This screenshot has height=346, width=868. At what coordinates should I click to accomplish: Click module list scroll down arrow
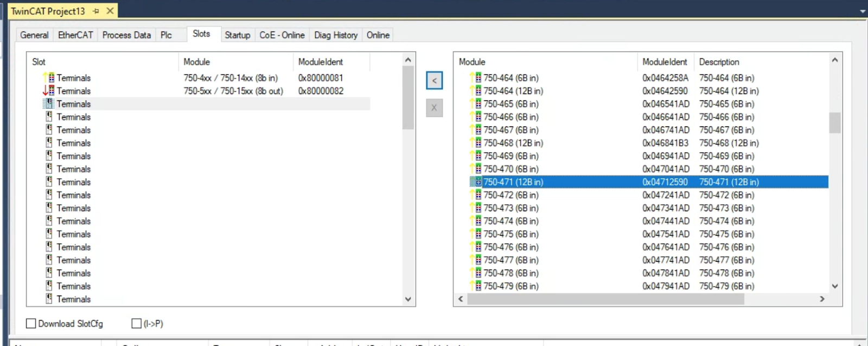pyautogui.click(x=835, y=286)
